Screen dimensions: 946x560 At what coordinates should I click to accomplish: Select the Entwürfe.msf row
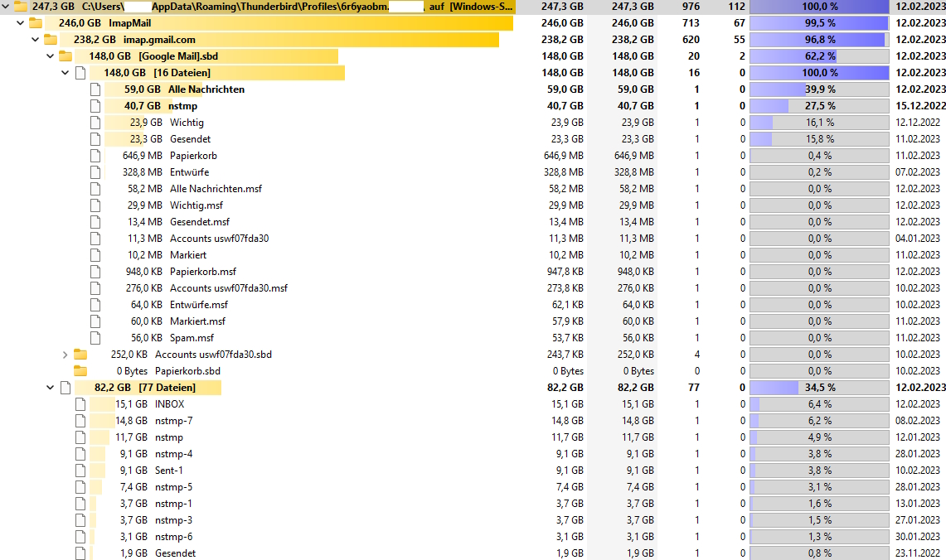pos(198,305)
